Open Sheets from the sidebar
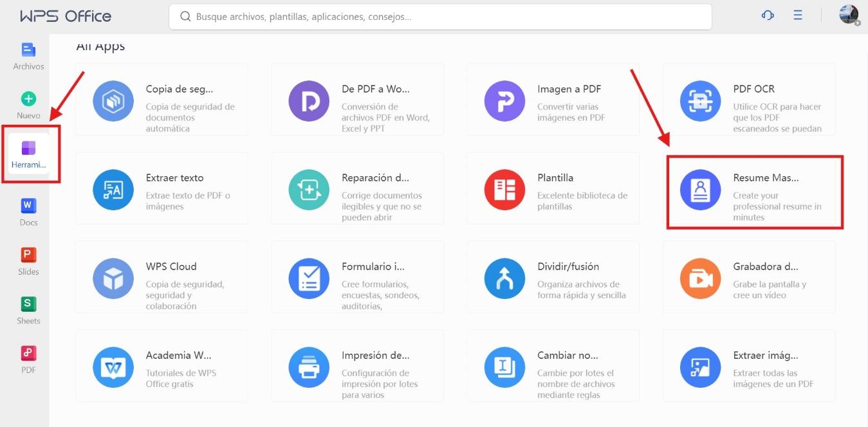868x427 pixels. pyautogui.click(x=28, y=311)
